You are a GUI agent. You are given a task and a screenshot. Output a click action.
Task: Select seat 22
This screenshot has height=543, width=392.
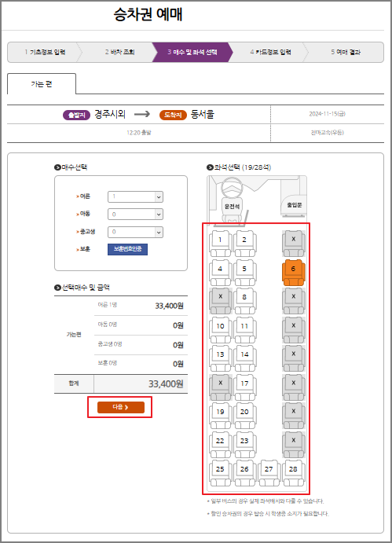220,445
